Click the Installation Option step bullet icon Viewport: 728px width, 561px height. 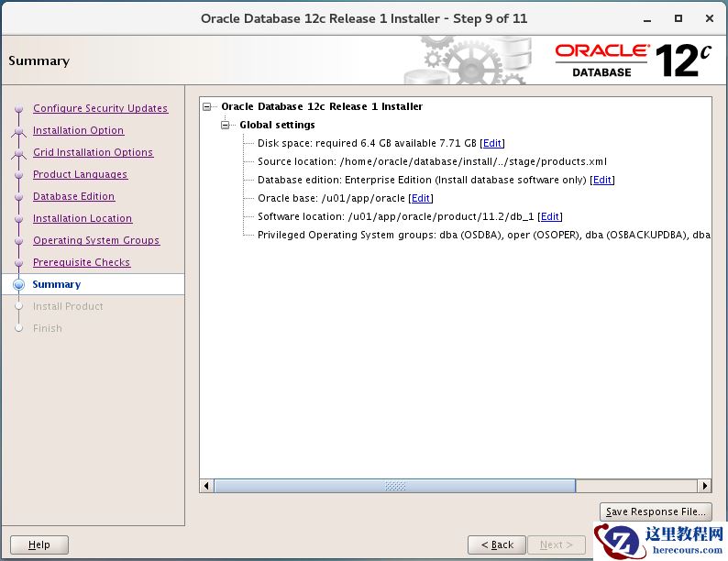18,131
